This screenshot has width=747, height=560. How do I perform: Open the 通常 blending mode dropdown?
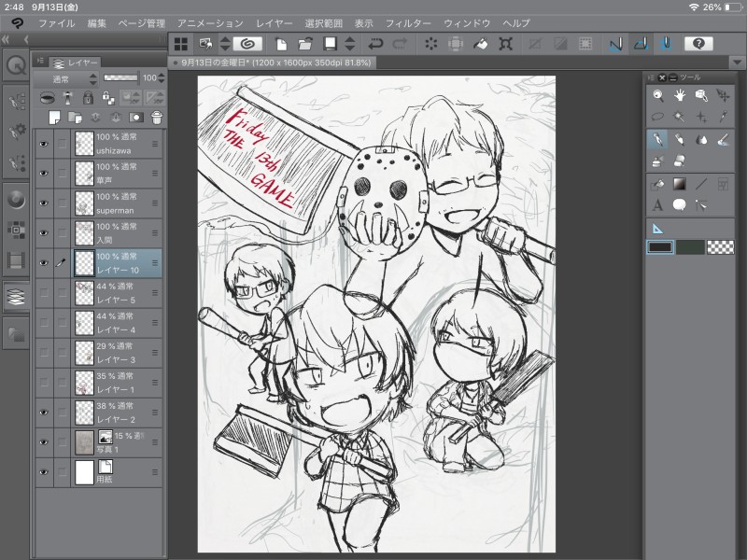[x=65, y=79]
